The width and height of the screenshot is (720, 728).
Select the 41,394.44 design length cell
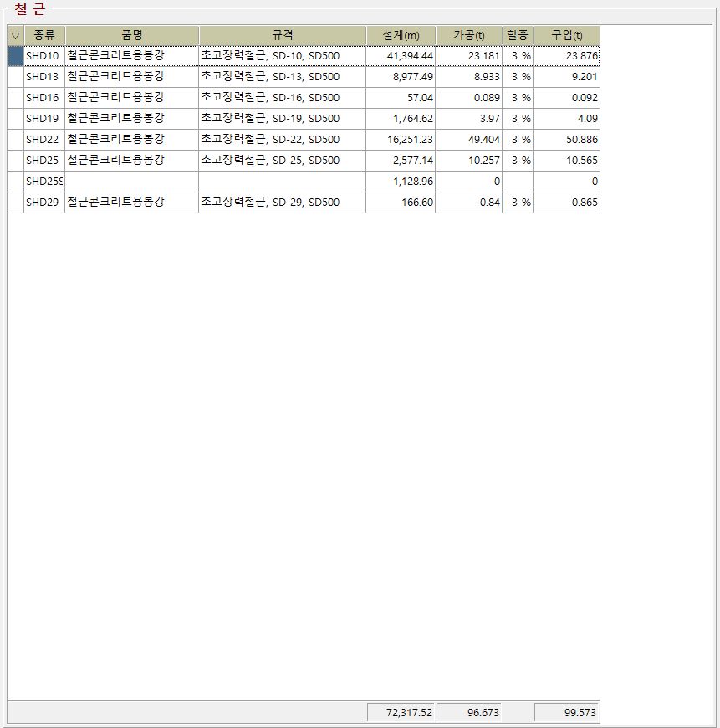pos(401,56)
